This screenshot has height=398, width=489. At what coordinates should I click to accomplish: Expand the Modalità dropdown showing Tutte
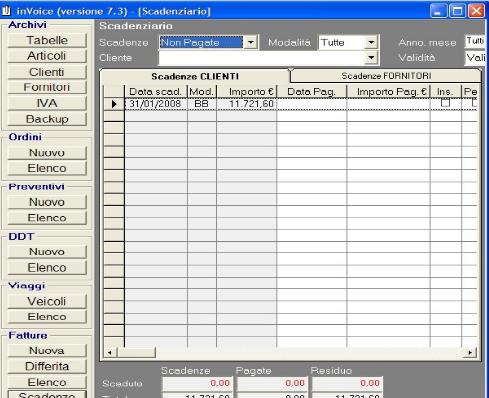[x=371, y=42]
